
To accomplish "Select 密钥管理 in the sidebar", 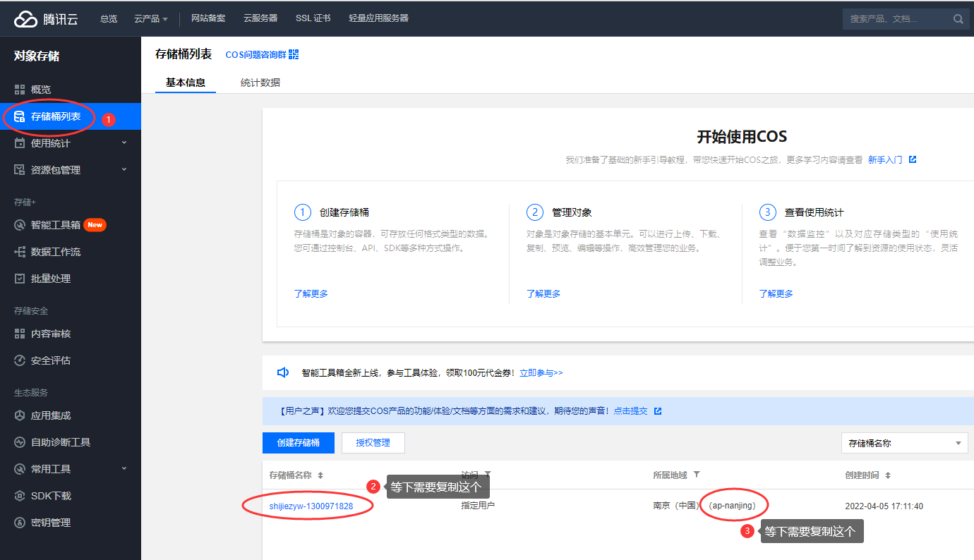I will tap(71, 523).
